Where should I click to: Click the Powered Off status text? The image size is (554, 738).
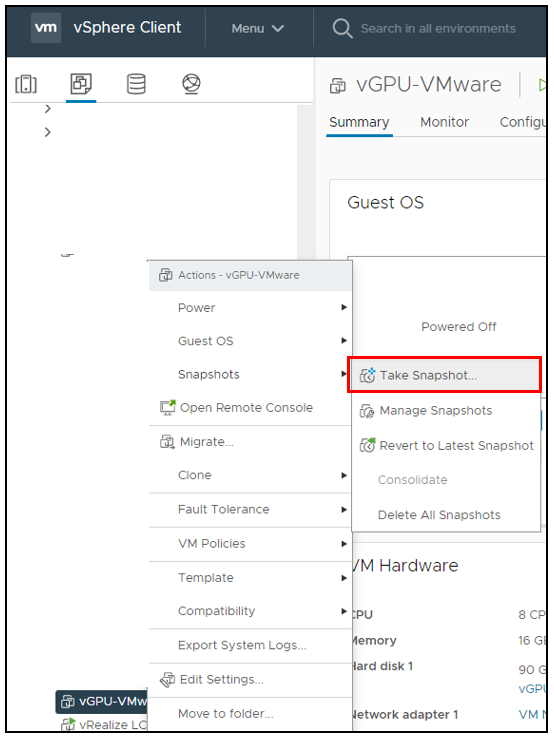[458, 327]
